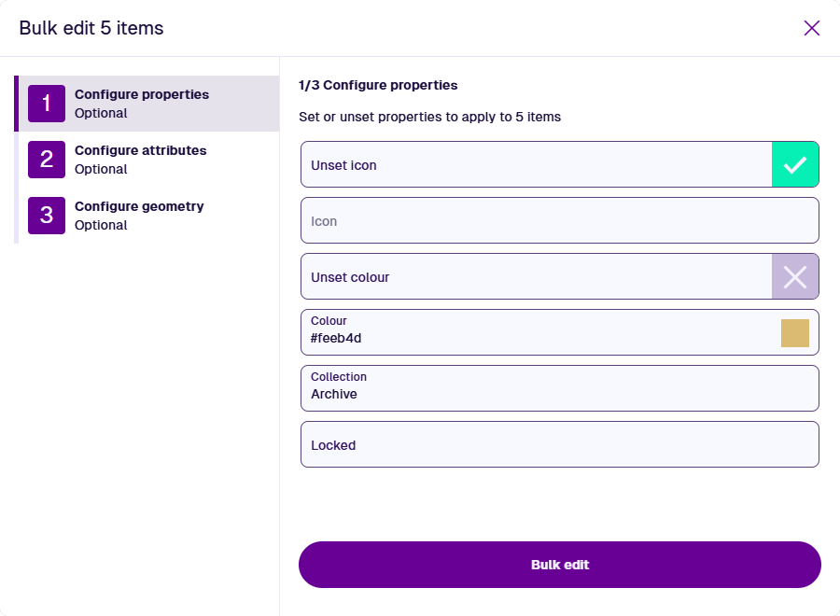
Task: Enable the Unset colour X toggle
Action: click(795, 277)
